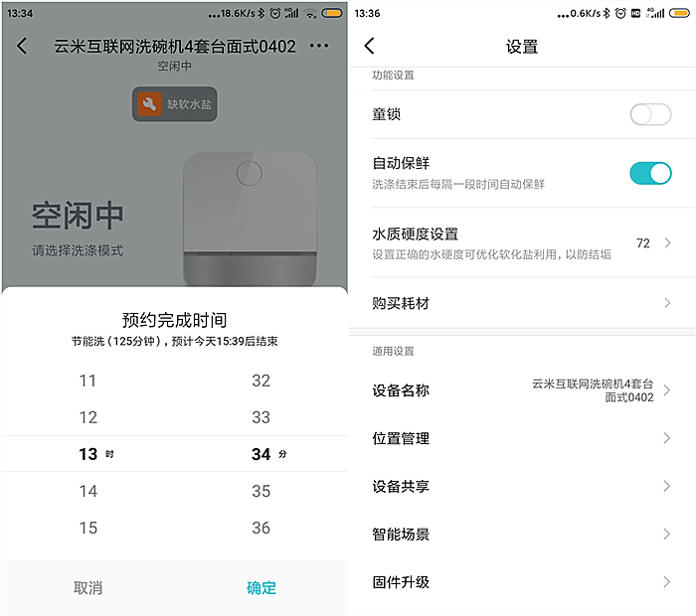Viewport: 696px width, 616px height.
Task: Tap the HD icon in right status bar
Action: pyautogui.click(x=635, y=14)
